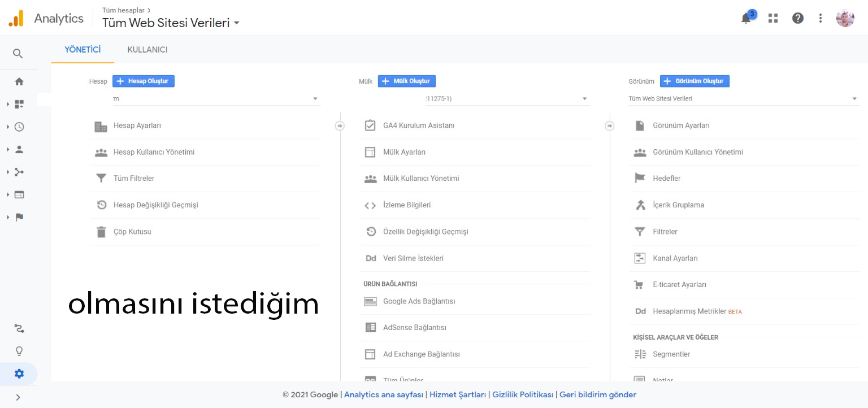Click the Attribution path icon in sidebar
The image size is (868, 408).
click(x=19, y=328)
